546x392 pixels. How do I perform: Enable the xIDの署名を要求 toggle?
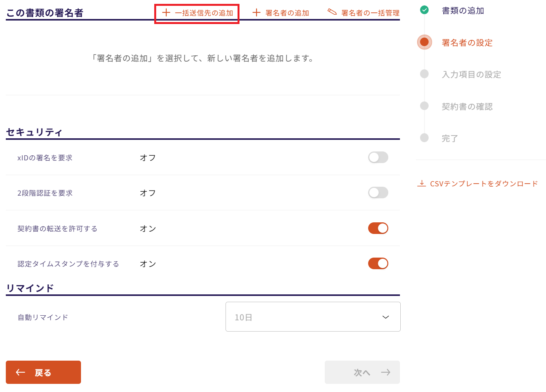tap(378, 157)
